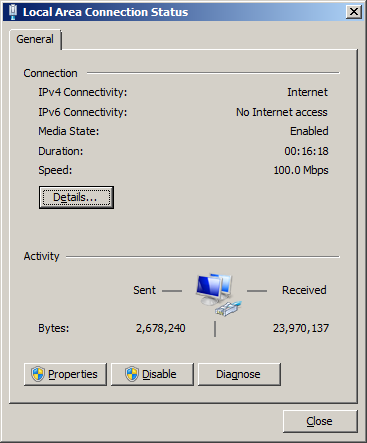This screenshot has height=443, width=367.
Task: Click the Local Area Connection Status title text
Action: (105, 12)
